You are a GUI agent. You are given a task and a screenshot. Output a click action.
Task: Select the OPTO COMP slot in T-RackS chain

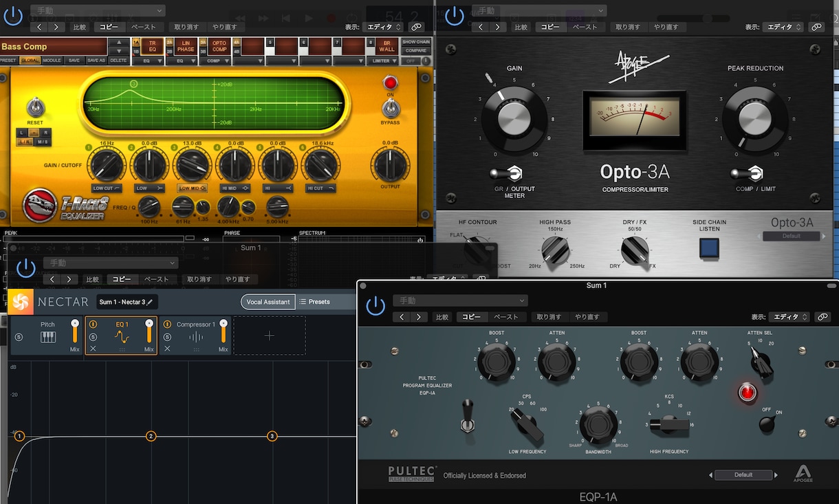tap(219, 47)
